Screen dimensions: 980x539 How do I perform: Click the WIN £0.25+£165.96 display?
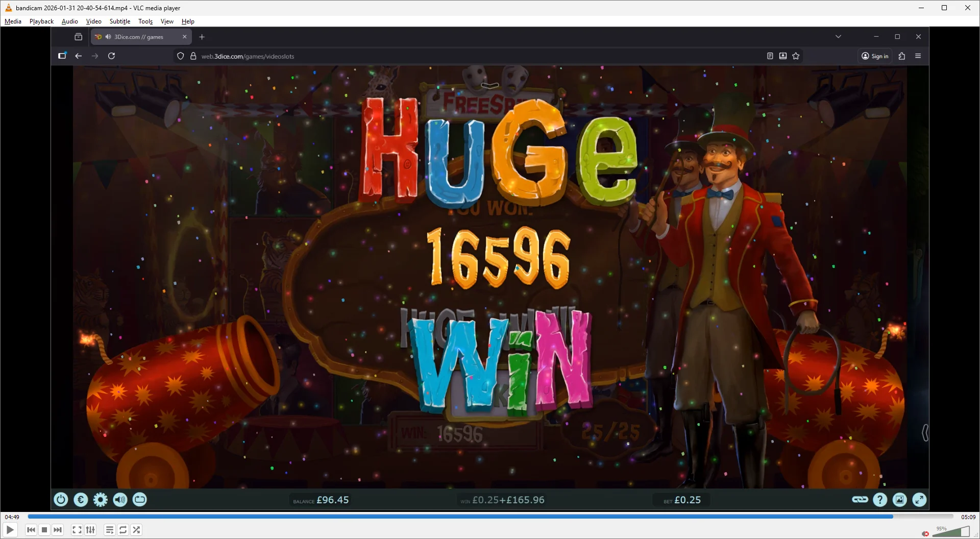[x=502, y=500]
